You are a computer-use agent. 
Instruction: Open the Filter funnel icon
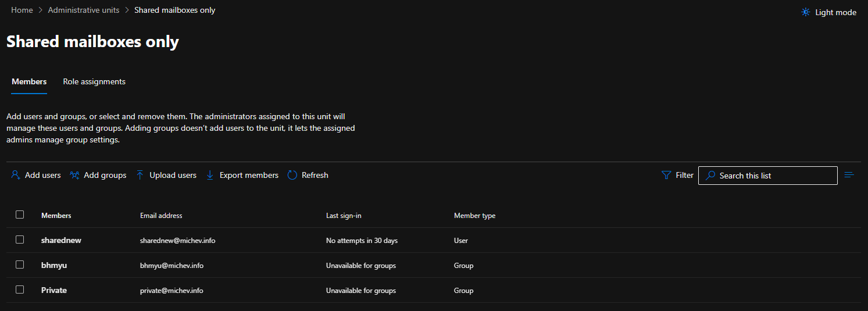click(666, 175)
